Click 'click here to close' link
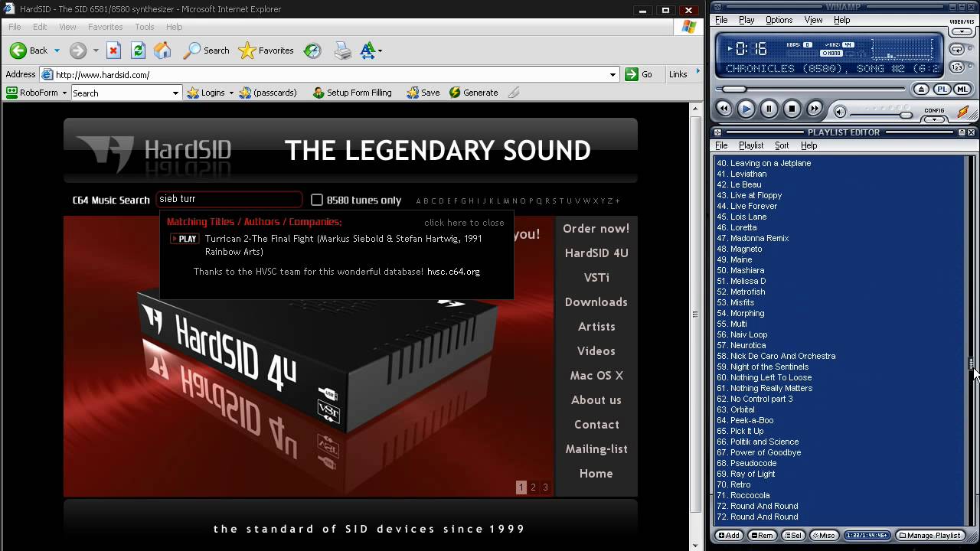 coord(464,223)
